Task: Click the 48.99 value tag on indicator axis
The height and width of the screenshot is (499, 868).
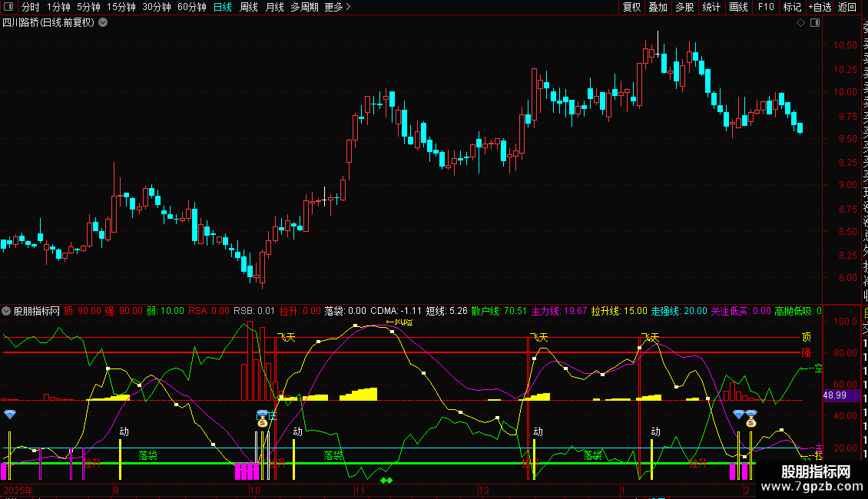Action: [x=841, y=395]
